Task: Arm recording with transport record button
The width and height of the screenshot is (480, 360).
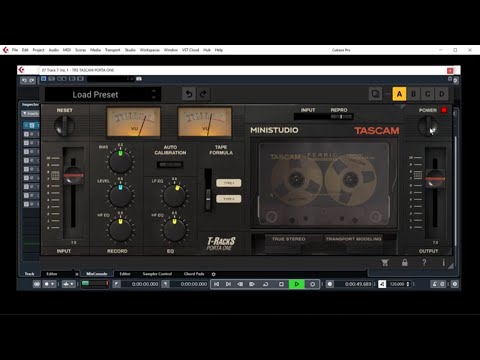Action: point(312,284)
